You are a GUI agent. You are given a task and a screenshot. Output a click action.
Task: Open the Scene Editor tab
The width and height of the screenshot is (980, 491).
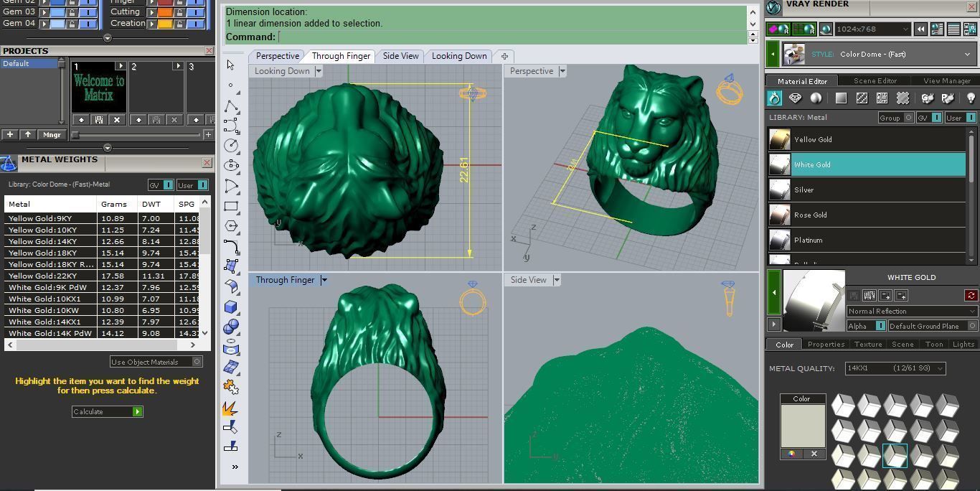point(875,81)
